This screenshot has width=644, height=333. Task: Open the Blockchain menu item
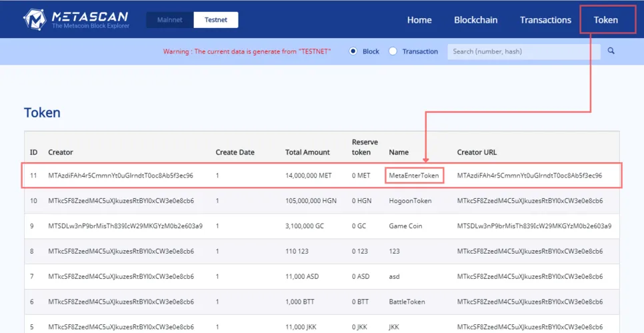pyautogui.click(x=475, y=20)
